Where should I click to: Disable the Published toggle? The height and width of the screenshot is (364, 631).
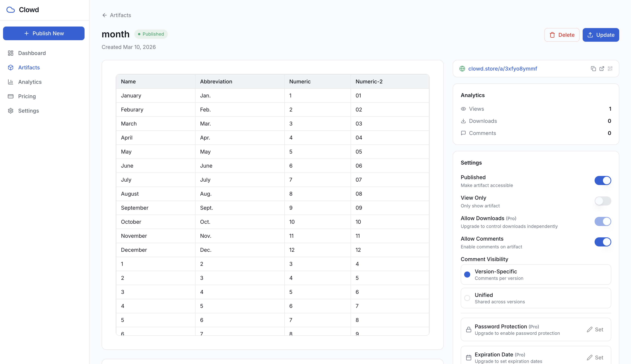[603, 180]
